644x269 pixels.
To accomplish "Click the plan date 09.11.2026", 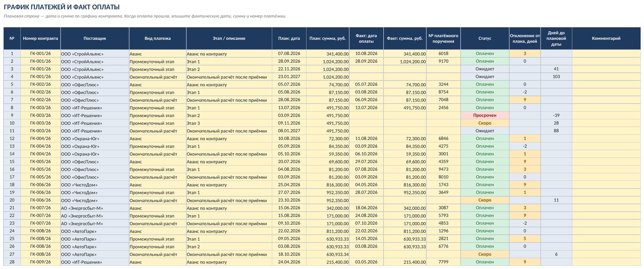I will pyautogui.click(x=289, y=123).
